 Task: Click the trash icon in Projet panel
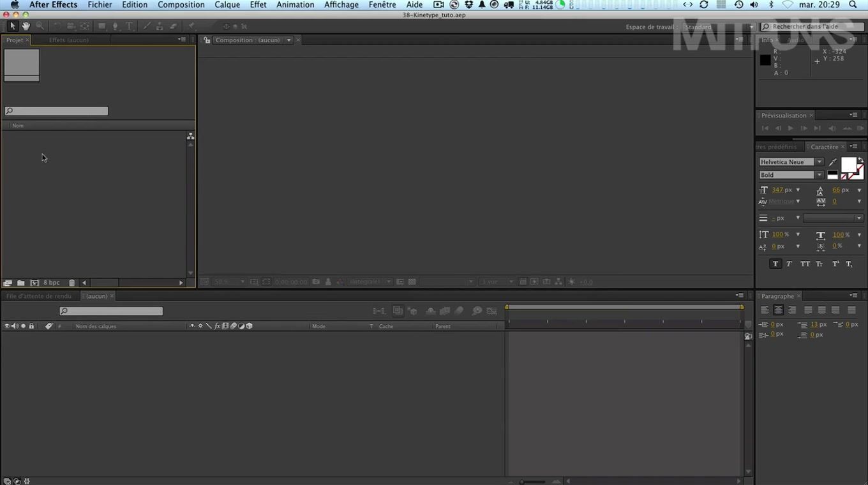click(71, 283)
